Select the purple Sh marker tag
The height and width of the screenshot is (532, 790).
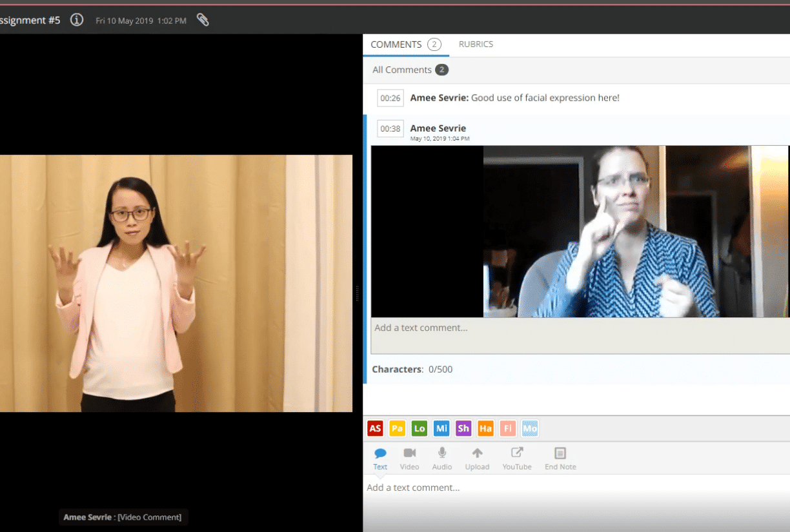point(463,428)
